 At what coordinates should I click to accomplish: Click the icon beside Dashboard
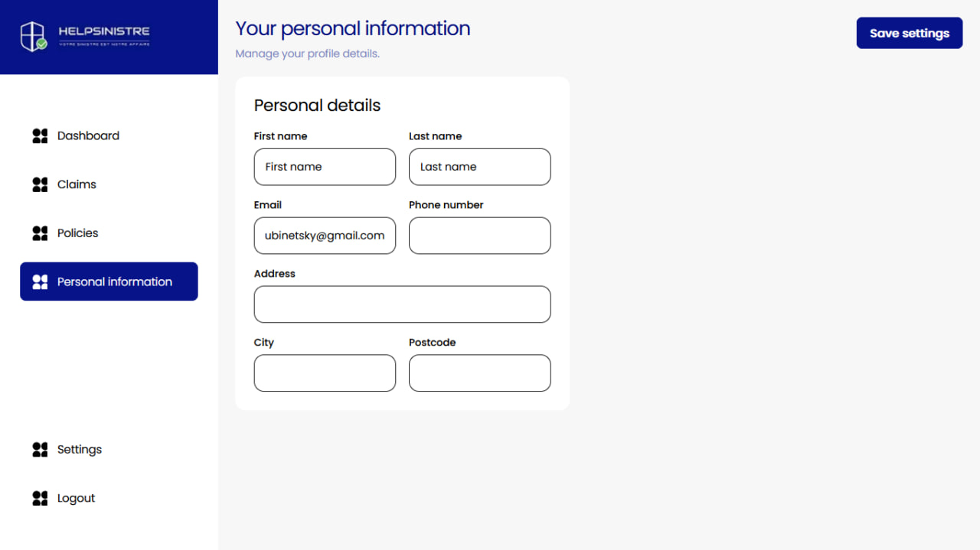pos(40,136)
